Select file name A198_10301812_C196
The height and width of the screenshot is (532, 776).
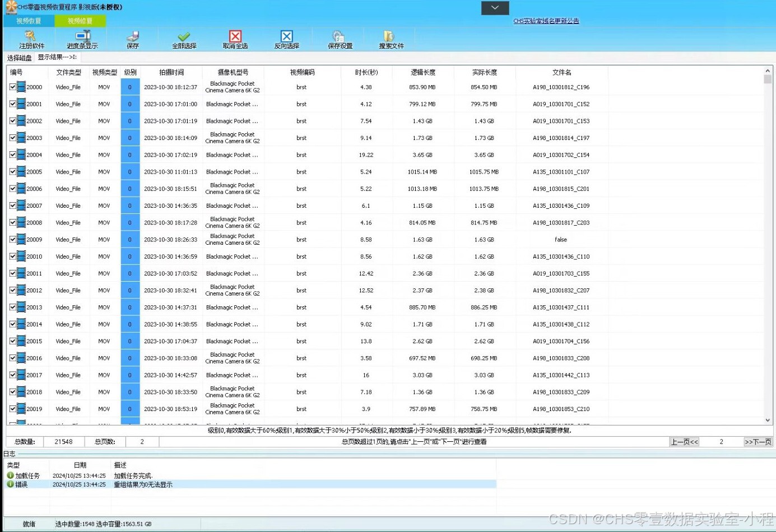click(561, 87)
